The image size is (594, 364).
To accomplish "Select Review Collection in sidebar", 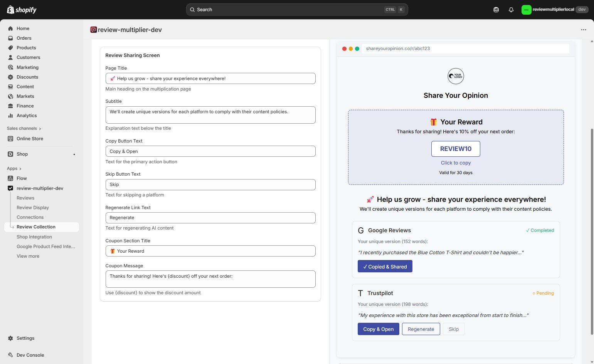I will point(42,227).
